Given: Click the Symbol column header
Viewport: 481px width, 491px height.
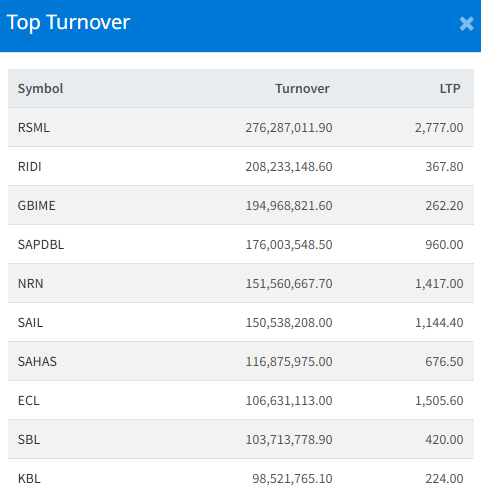Looking at the screenshot, I should click(x=40, y=89).
